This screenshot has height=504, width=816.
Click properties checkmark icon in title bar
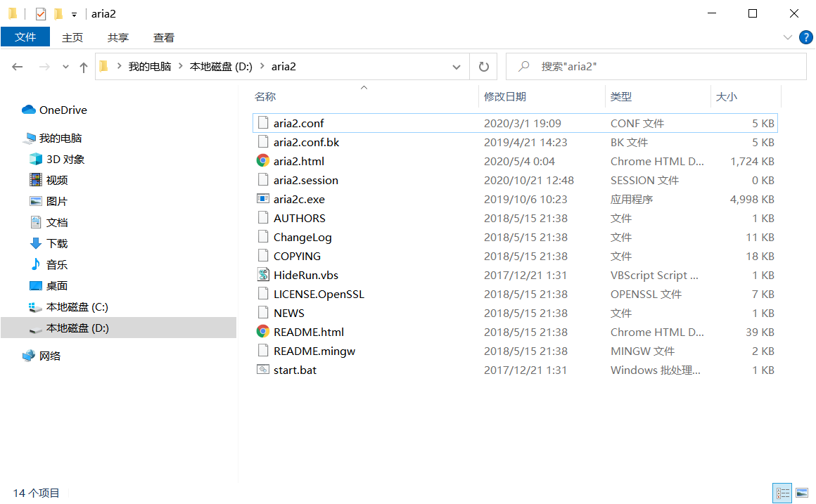(x=41, y=13)
